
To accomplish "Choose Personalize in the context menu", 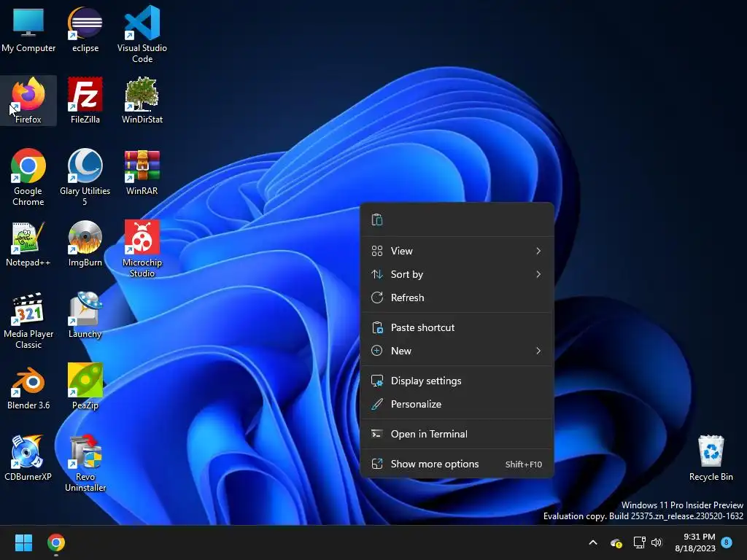I will pyautogui.click(x=457, y=404).
